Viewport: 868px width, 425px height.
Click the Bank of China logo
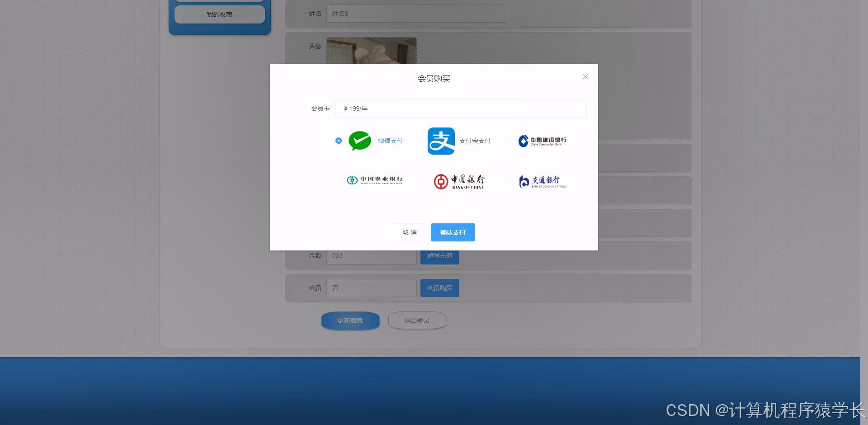click(458, 181)
